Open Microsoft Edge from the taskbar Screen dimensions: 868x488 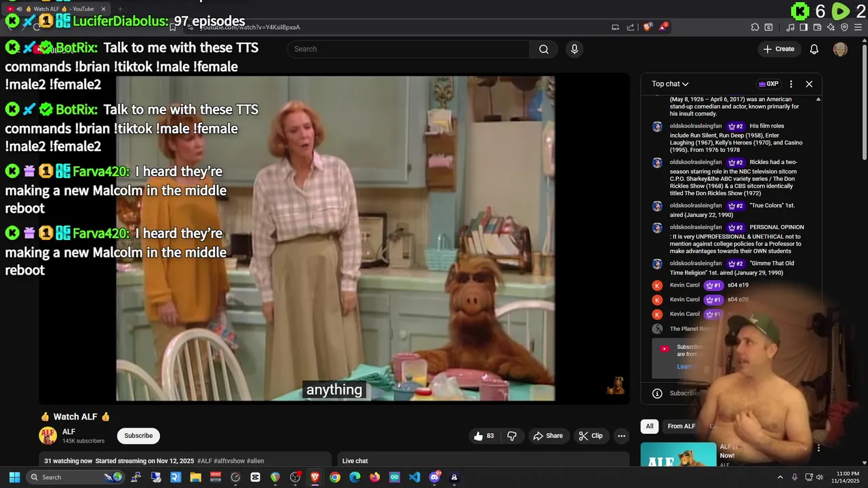click(x=355, y=477)
